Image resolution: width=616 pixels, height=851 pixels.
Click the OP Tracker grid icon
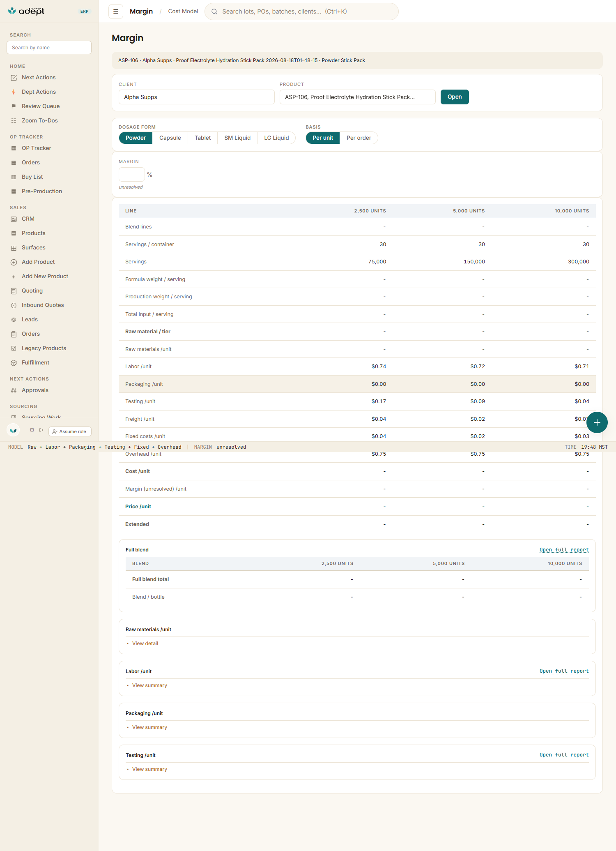pos(14,148)
